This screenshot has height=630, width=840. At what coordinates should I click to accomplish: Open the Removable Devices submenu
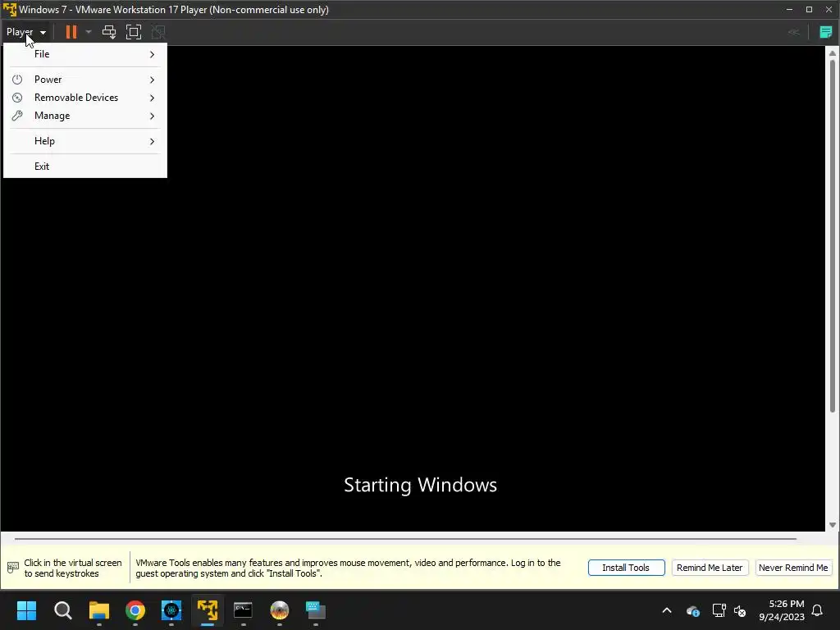(85, 98)
